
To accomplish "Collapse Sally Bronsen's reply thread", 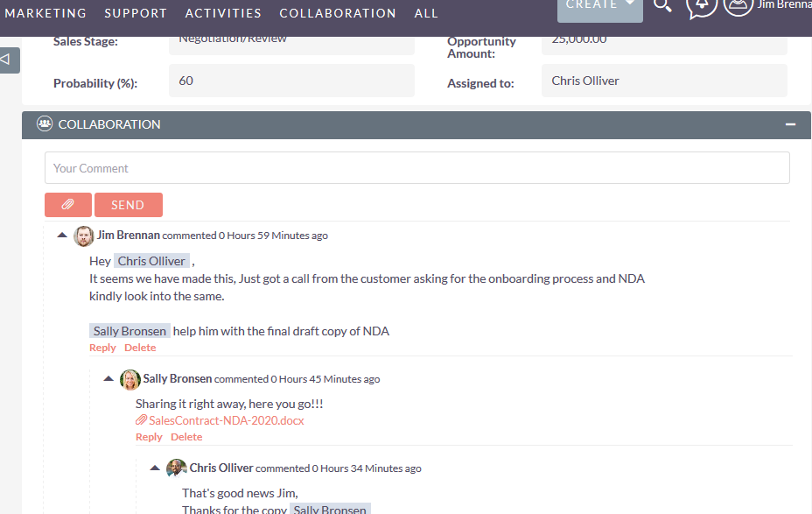I will click(108, 379).
